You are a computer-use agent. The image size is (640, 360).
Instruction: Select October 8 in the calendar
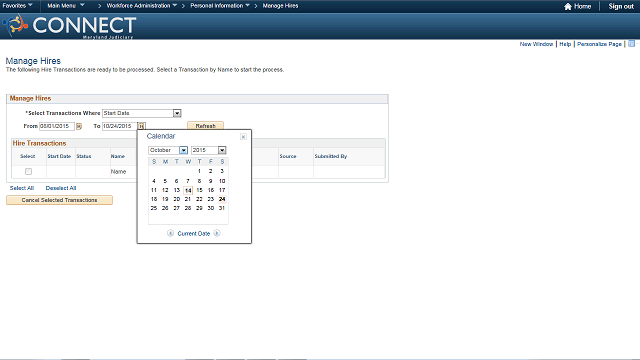click(x=199, y=181)
